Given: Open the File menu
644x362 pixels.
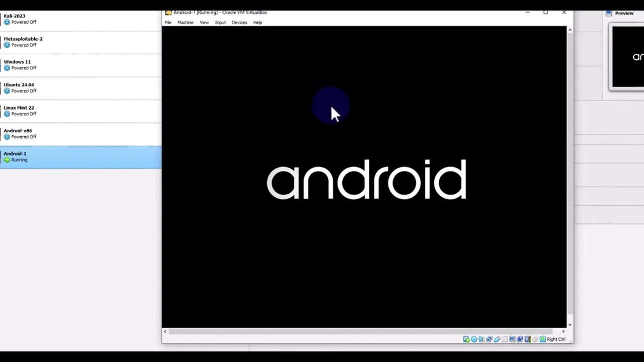Looking at the screenshot, I should pyautogui.click(x=168, y=23).
